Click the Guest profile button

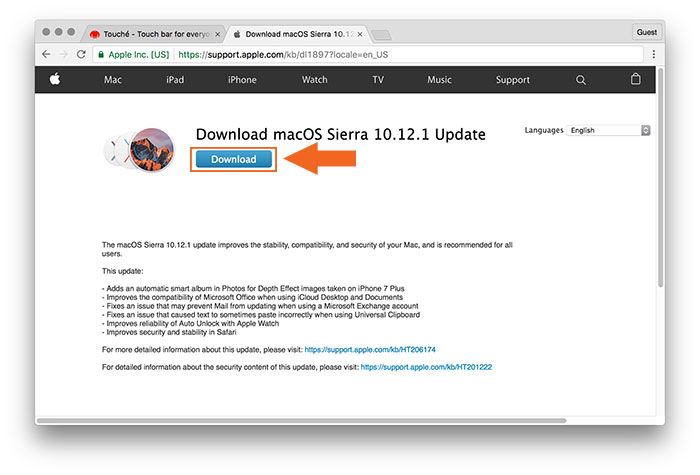[646, 32]
